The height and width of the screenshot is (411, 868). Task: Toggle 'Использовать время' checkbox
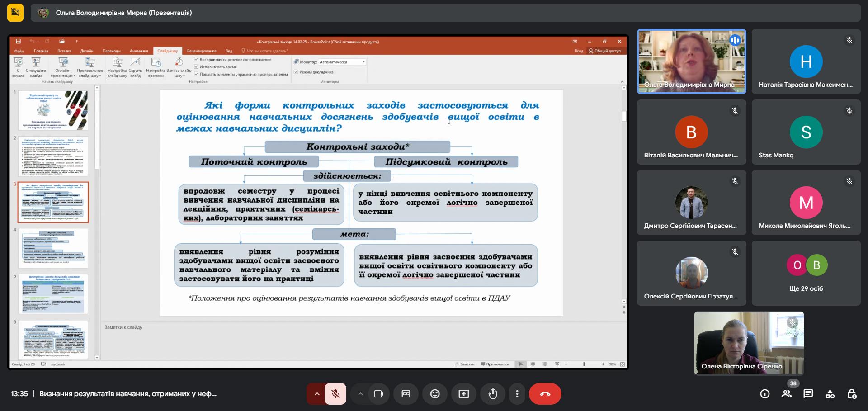[x=196, y=66]
